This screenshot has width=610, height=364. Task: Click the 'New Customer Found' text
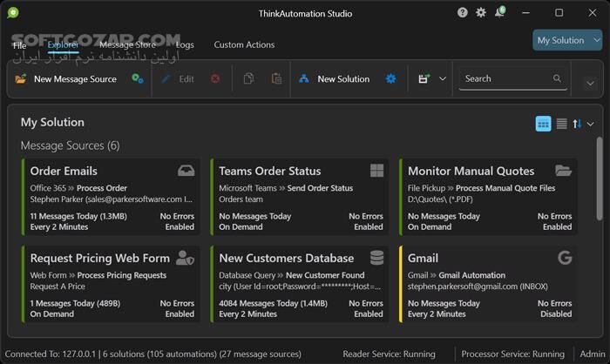click(x=325, y=275)
